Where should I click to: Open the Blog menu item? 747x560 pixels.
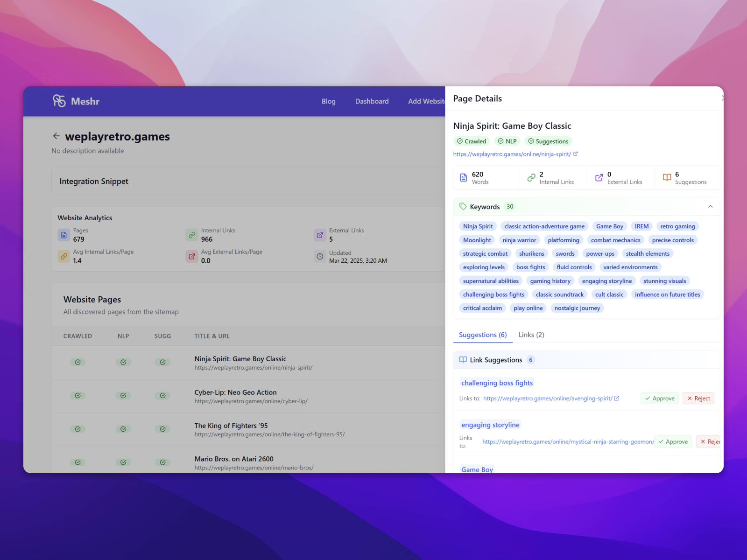(329, 101)
